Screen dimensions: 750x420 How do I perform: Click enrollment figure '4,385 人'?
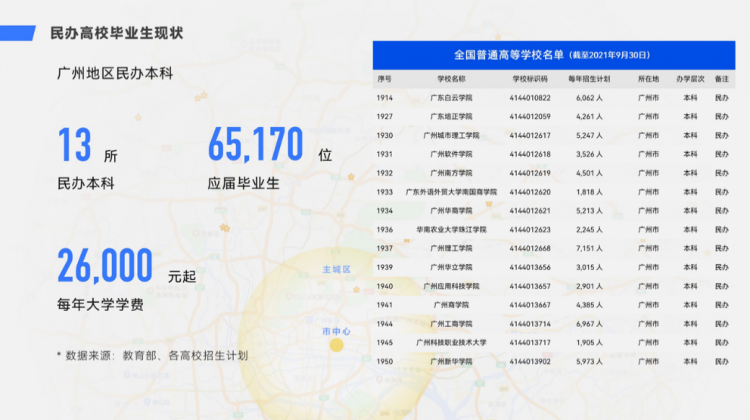[589, 305]
